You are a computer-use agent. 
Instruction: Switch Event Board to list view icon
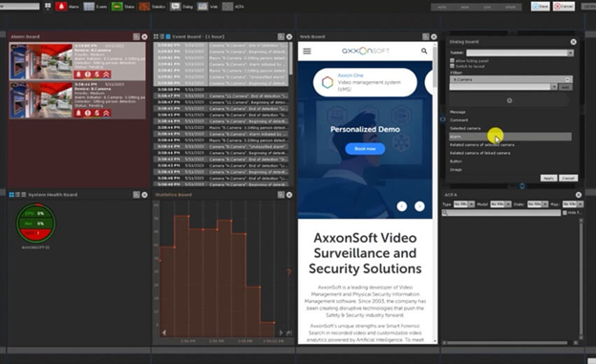pyautogui.click(x=162, y=36)
